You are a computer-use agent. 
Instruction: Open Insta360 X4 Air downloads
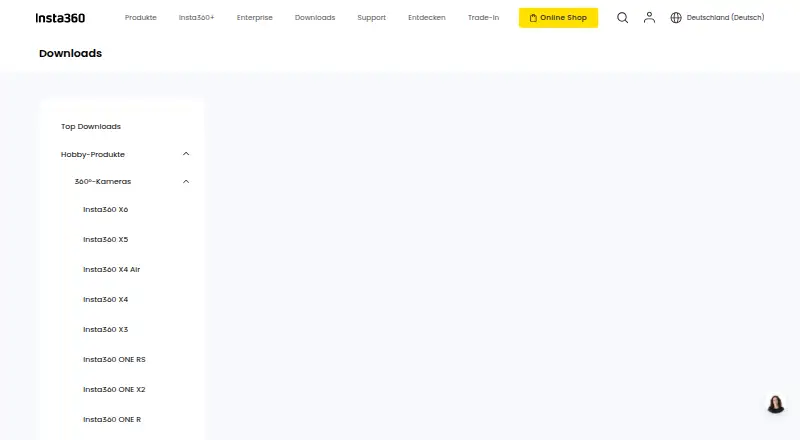(112, 270)
